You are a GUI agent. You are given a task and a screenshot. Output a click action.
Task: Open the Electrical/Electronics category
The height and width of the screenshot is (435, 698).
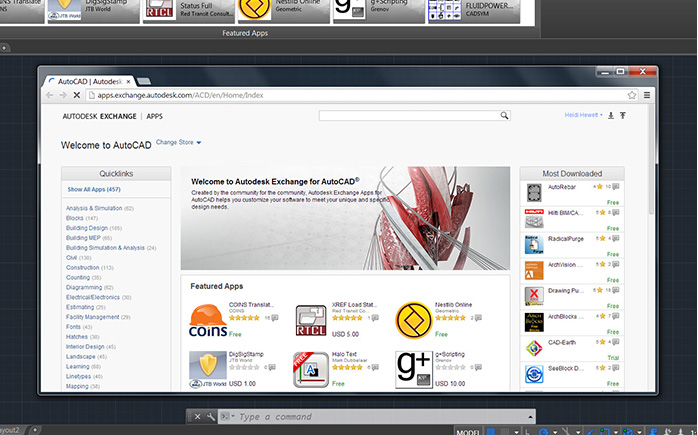tap(93, 297)
